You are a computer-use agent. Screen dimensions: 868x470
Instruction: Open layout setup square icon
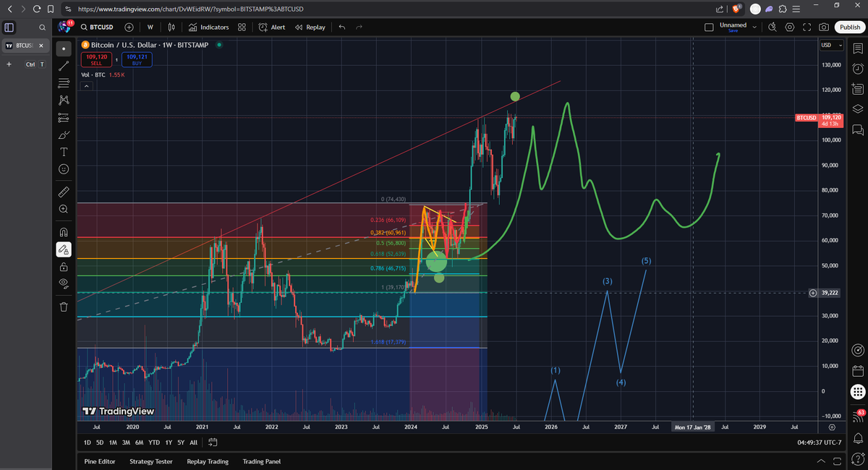pos(709,27)
